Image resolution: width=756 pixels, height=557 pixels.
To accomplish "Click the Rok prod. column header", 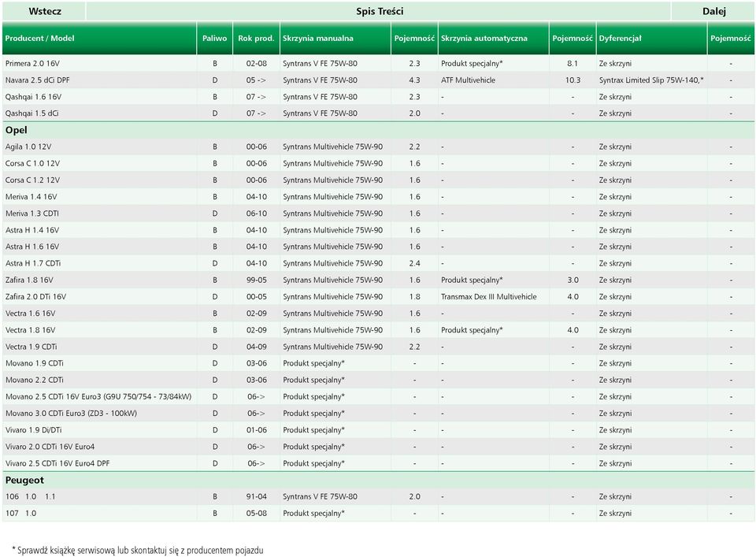I will click(x=256, y=38).
